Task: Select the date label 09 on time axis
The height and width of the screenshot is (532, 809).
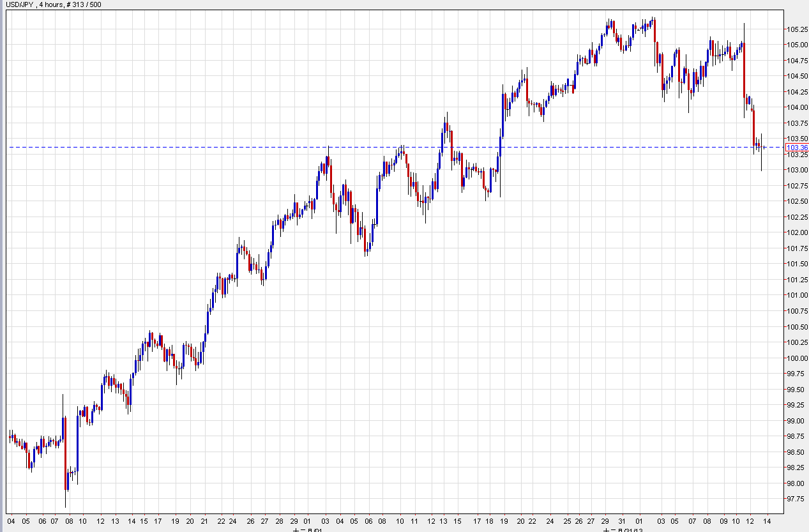Action: click(x=725, y=521)
